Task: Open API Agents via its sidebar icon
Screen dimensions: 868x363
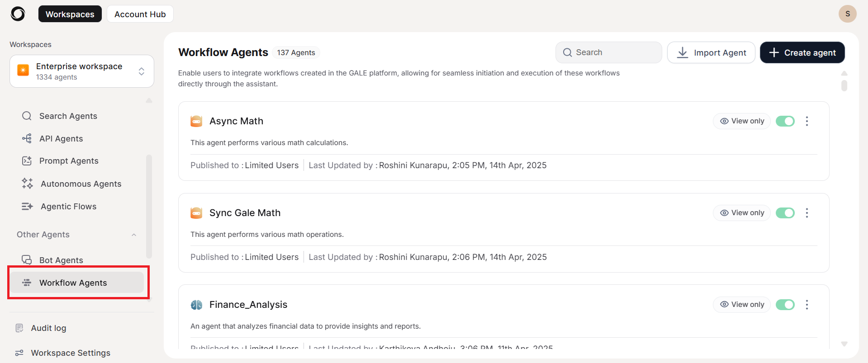Action: (x=27, y=138)
